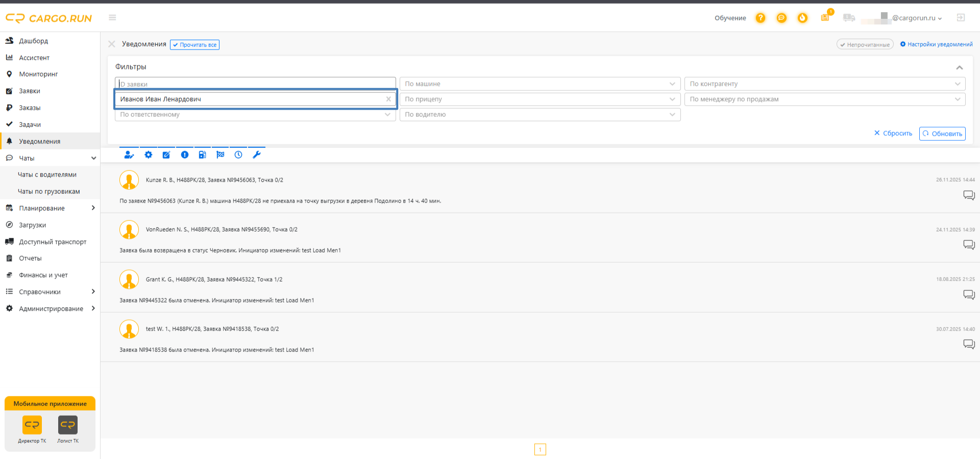The height and width of the screenshot is (459, 980).
Task: Click avatar of Grant K. G. notification
Action: pos(129,279)
